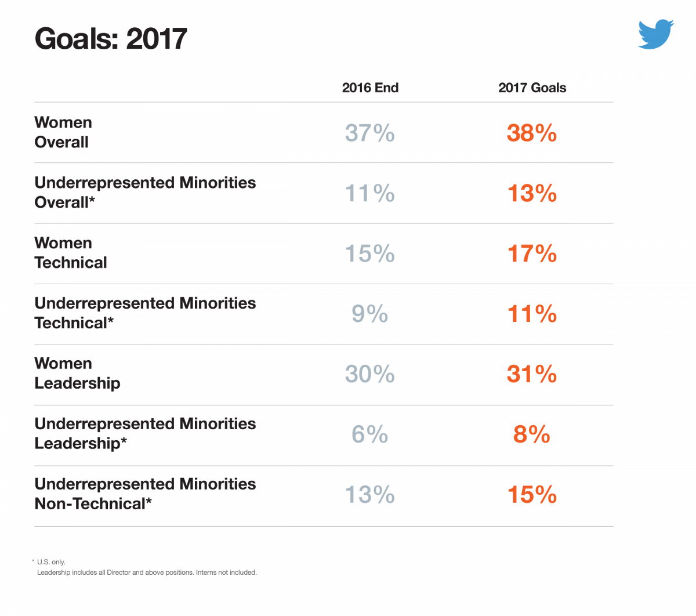Viewport: 696px width, 616px height.
Task: Click the "Women Leadership" row label
Action: tap(77, 374)
